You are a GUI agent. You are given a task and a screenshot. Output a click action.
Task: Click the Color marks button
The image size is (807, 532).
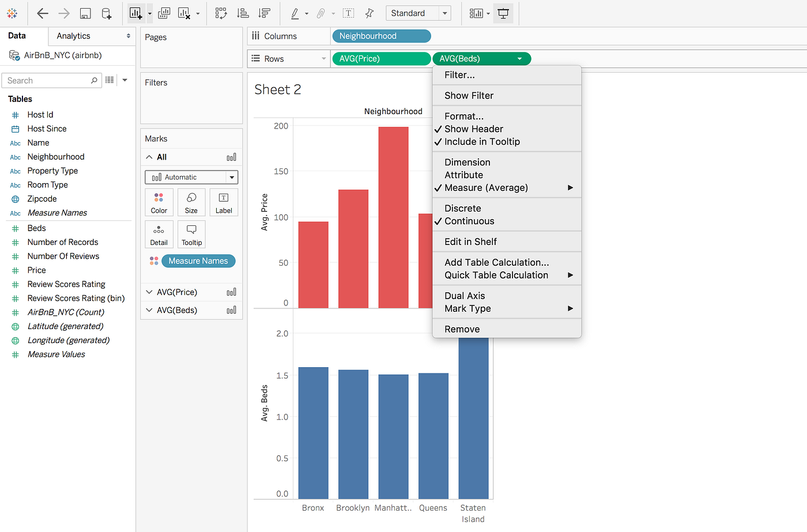click(159, 202)
